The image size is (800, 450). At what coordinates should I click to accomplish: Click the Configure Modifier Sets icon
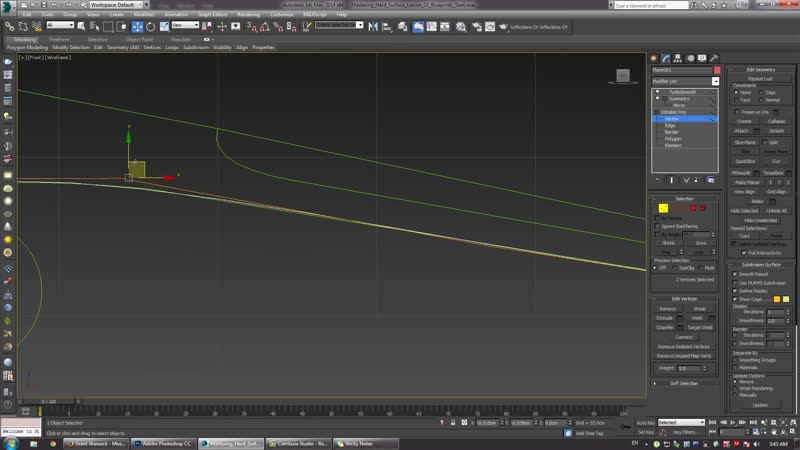(x=711, y=180)
